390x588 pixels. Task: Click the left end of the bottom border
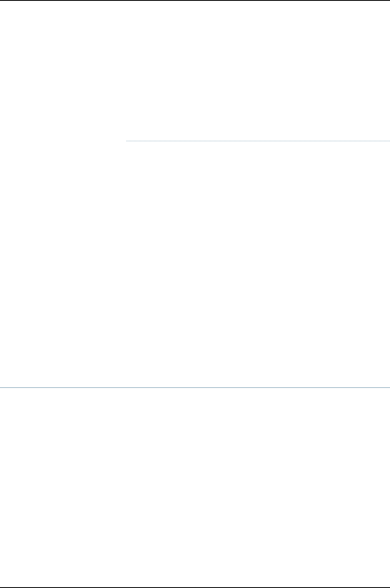[1, 587]
